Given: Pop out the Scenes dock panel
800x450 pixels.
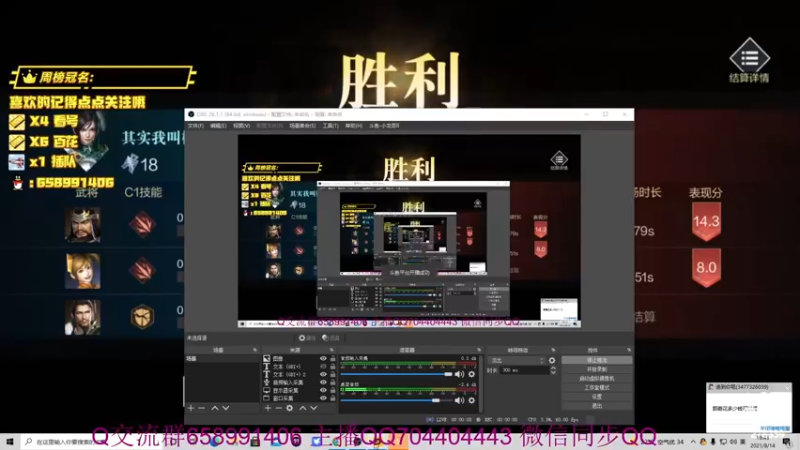Looking at the screenshot, I should [255, 350].
